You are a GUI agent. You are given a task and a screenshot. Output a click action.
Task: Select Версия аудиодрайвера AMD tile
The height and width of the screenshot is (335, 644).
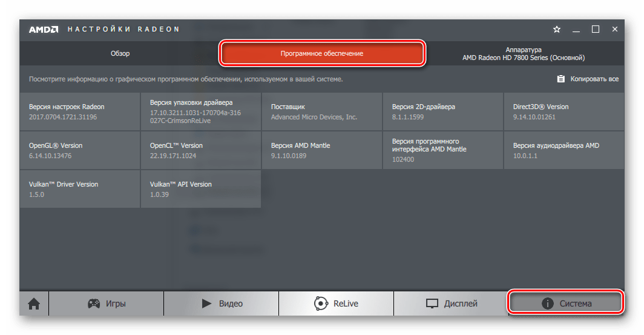coord(564,150)
